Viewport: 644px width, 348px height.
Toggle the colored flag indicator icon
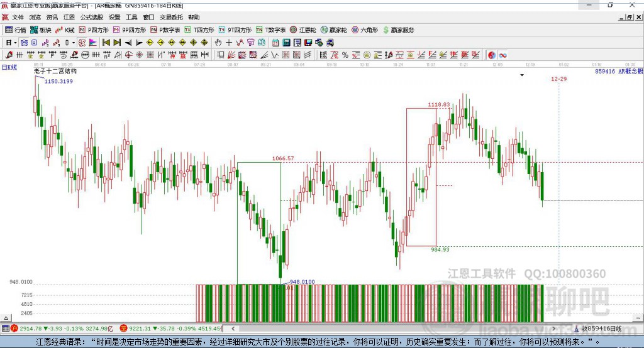click(x=93, y=42)
